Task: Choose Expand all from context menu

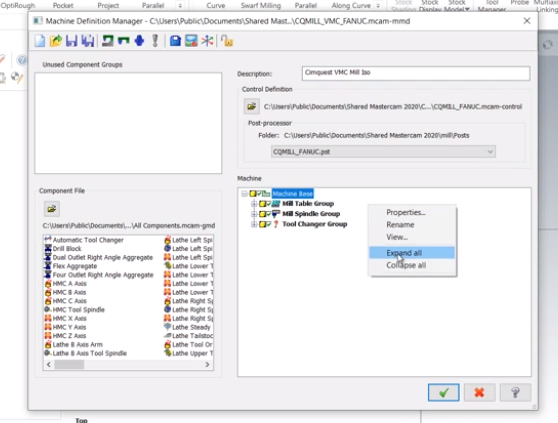Action: click(412, 253)
